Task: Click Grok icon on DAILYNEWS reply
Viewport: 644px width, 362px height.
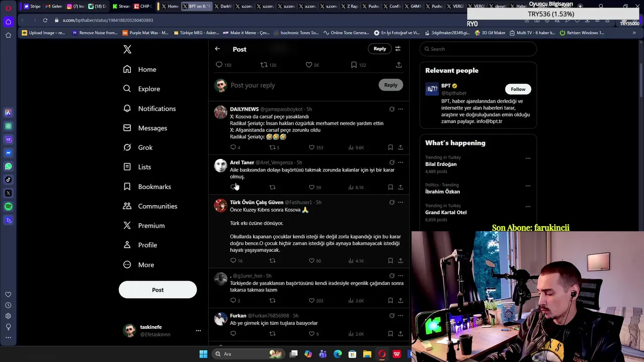Action: point(392,109)
